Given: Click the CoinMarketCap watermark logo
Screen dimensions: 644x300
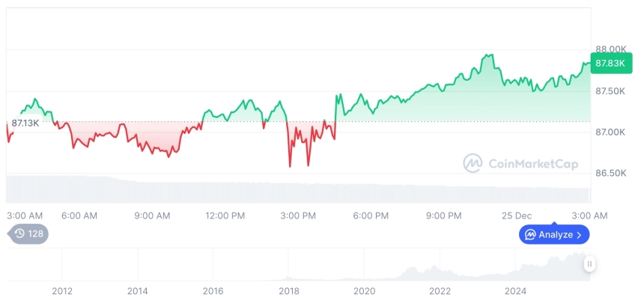Looking at the screenshot, I should pos(473,163).
